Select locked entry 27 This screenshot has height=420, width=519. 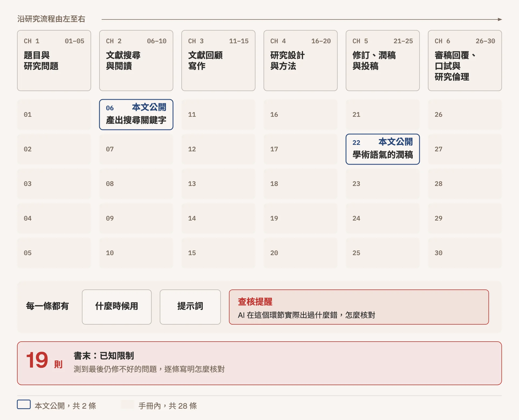coord(465,149)
